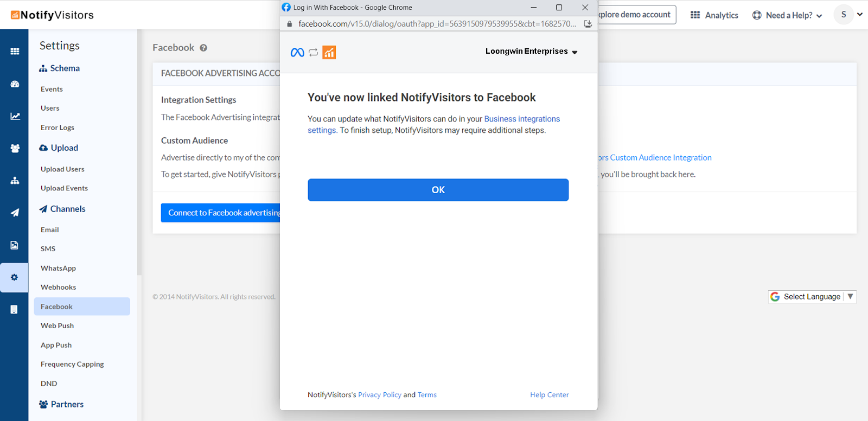868x421 pixels.
Task: Open the users group icon in left rail
Action: point(15,148)
